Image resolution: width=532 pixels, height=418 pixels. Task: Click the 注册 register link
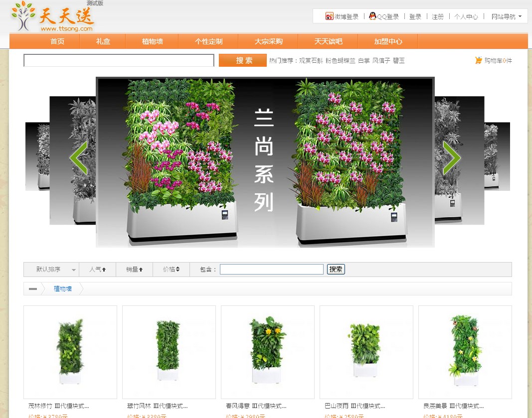click(437, 16)
